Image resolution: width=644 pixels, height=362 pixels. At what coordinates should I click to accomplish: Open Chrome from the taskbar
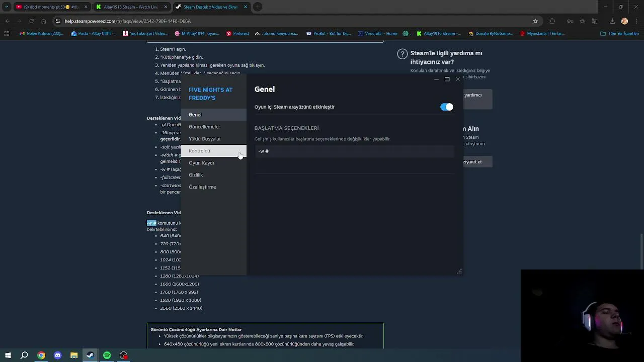tap(41, 355)
